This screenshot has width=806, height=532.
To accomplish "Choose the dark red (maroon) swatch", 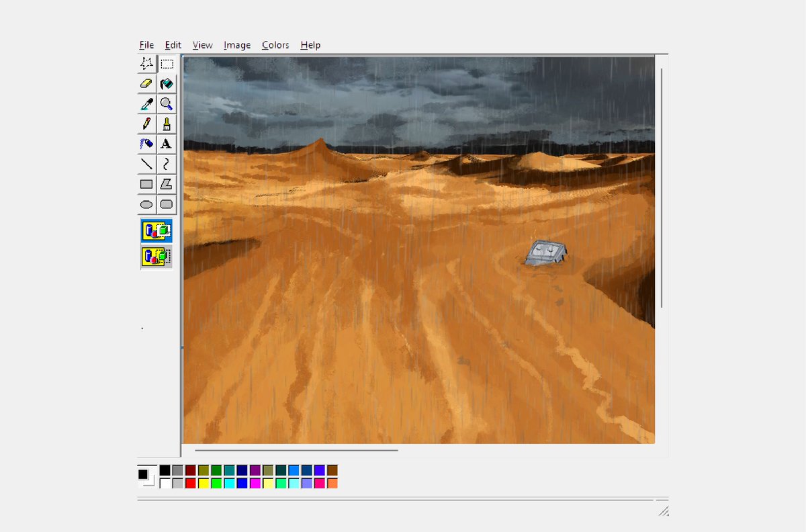I will (191, 470).
